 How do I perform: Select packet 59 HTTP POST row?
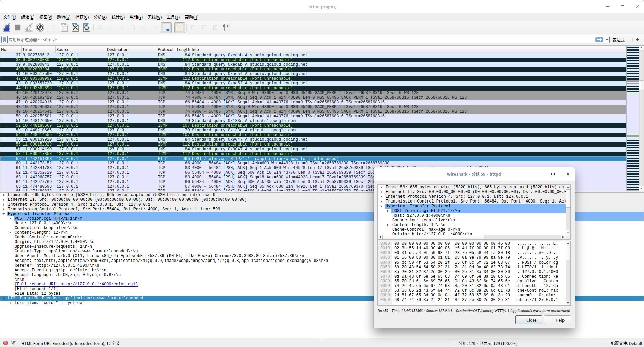pyautogui.click(x=313, y=159)
